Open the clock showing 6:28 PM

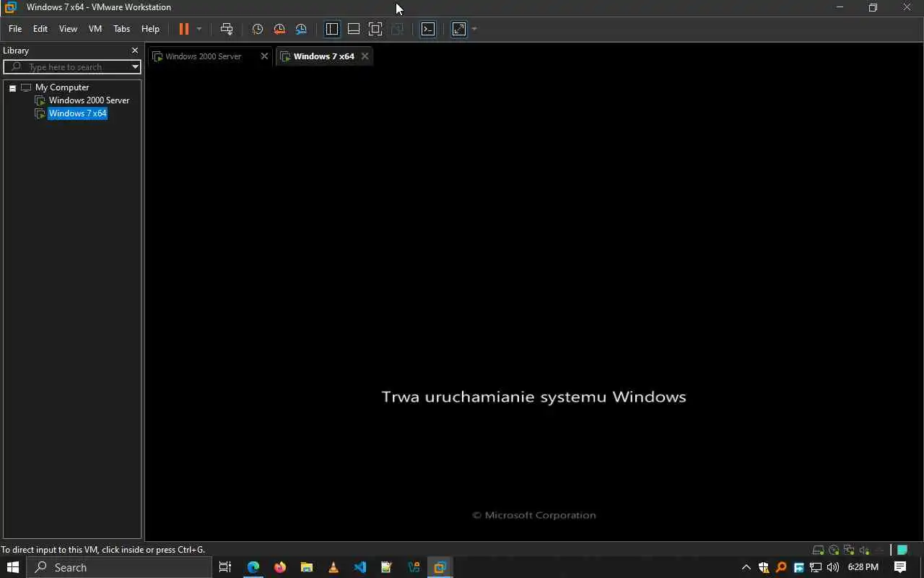863,567
